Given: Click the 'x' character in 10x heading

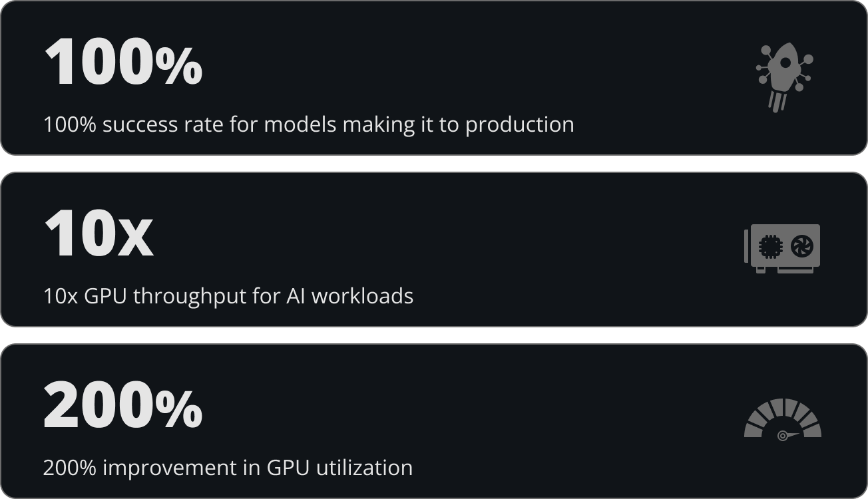Looking at the screenshot, I should pos(136,240).
